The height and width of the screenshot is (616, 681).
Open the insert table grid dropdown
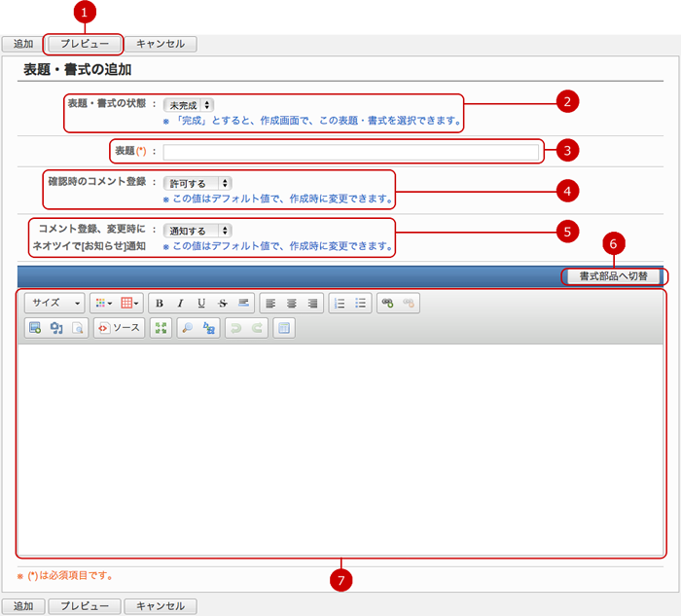point(129,304)
